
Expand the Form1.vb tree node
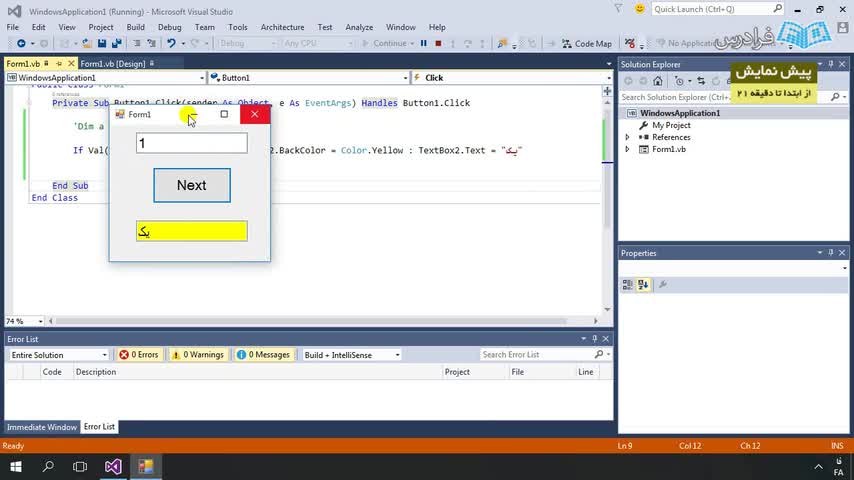627,149
